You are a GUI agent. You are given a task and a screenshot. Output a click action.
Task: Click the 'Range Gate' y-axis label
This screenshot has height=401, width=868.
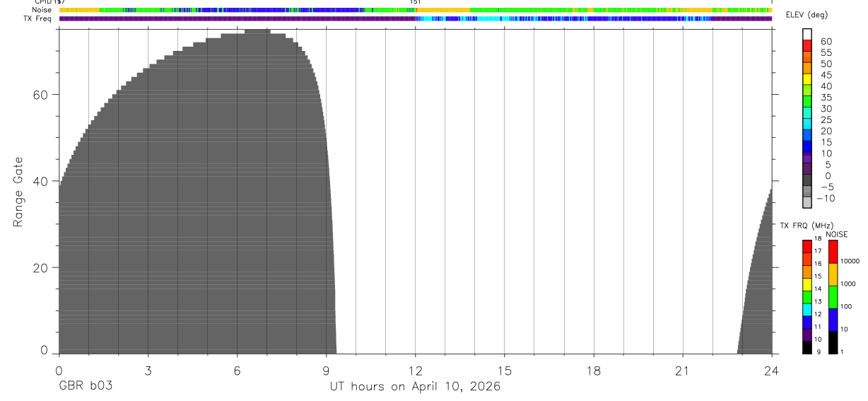click(x=18, y=192)
